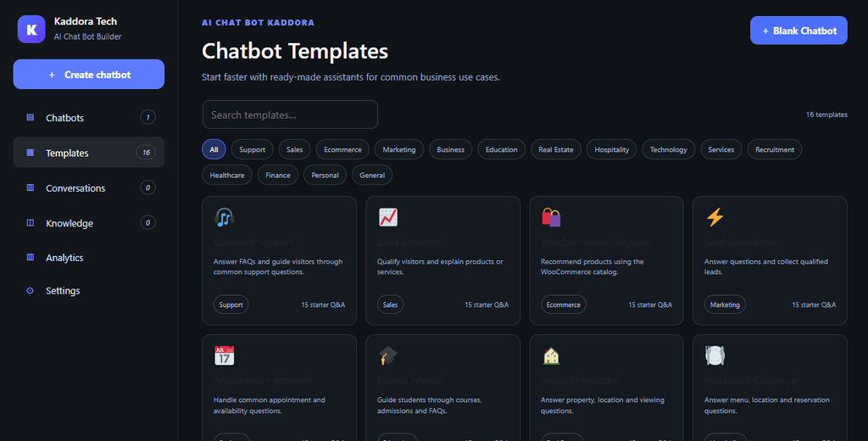Click the Restaurant Concierge card title
Image resolution: width=868 pixels, height=441 pixels.
point(751,381)
